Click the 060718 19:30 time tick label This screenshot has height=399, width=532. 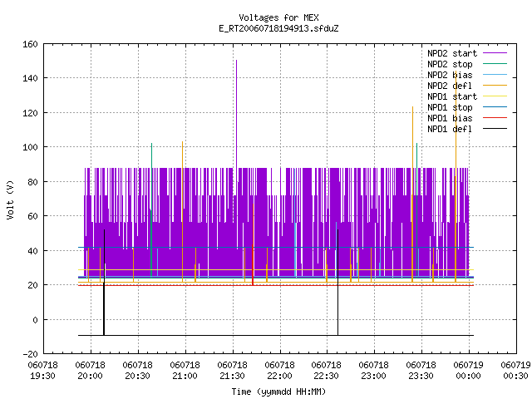click(x=42, y=371)
